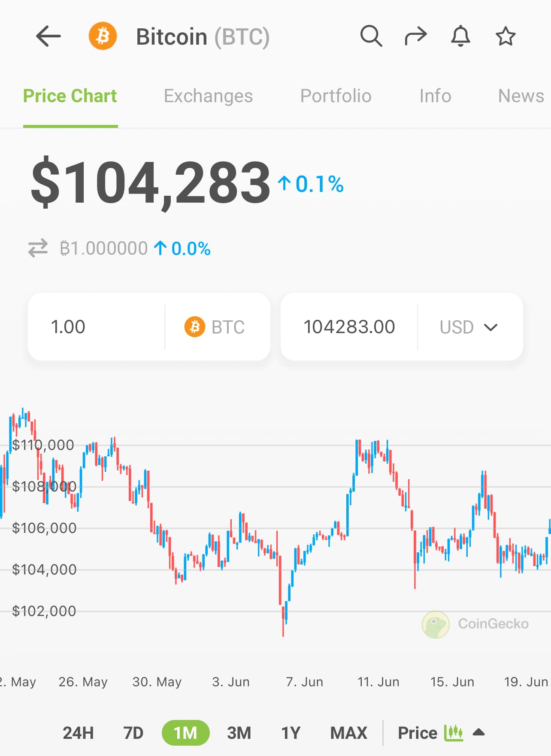The width and height of the screenshot is (551, 756).
Task: Select the 7D time range
Action: point(133,733)
